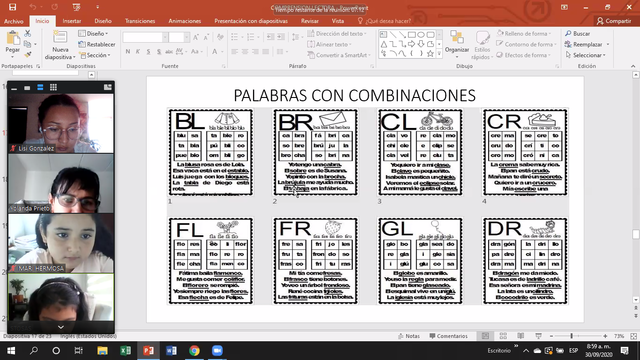Click the Normal view icon in status bar
The width and height of the screenshot is (640, 360).
coord(485,336)
